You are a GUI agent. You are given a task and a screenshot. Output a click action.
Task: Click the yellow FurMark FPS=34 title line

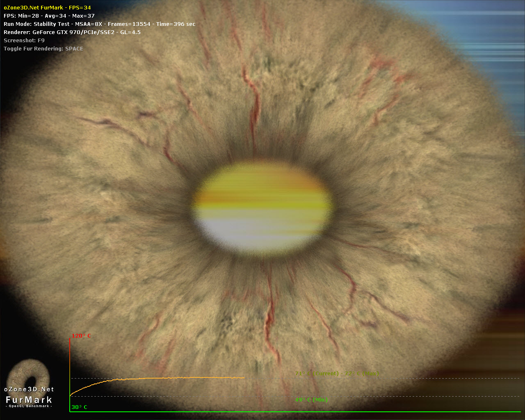coord(47,7)
